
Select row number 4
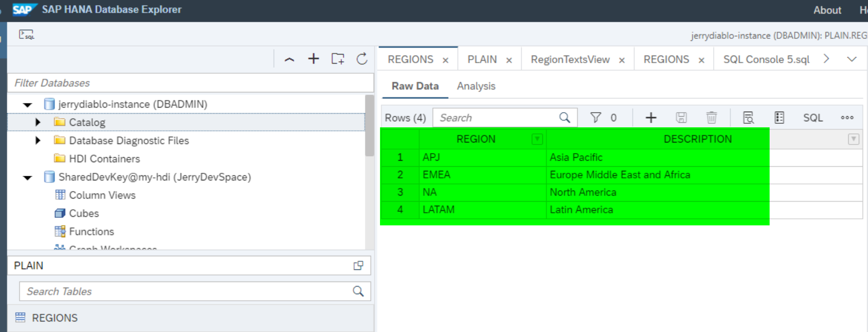point(400,210)
